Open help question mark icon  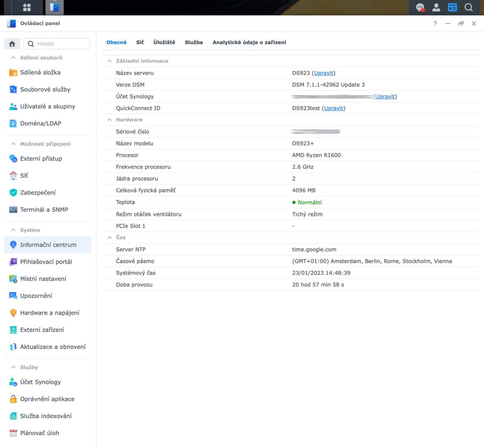(435, 24)
